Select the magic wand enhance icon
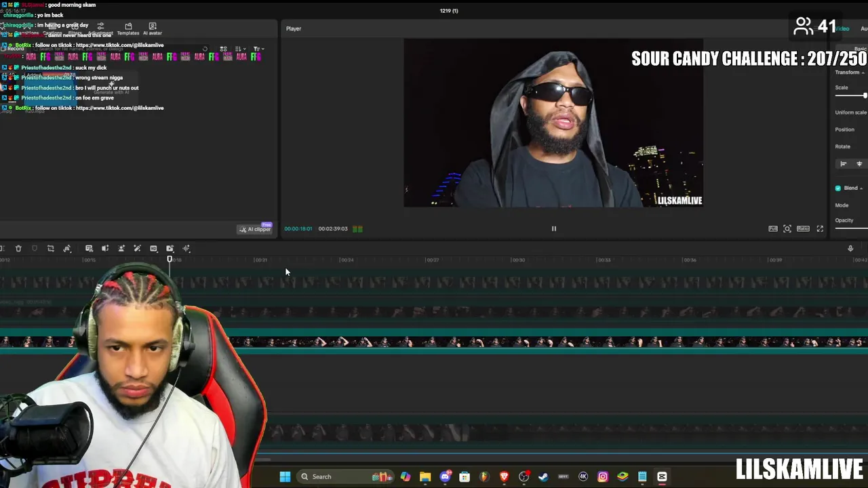Image resolution: width=868 pixels, height=488 pixels. click(x=137, y=249)
